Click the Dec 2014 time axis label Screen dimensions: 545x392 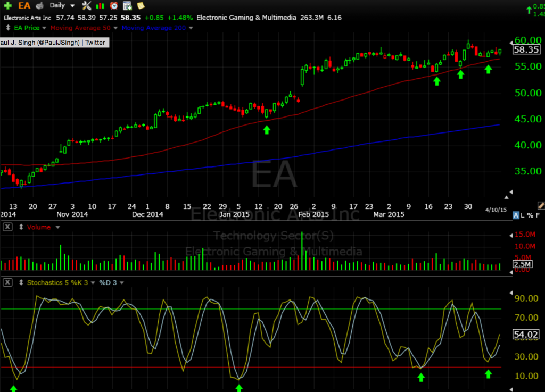(x=147, y=214)
